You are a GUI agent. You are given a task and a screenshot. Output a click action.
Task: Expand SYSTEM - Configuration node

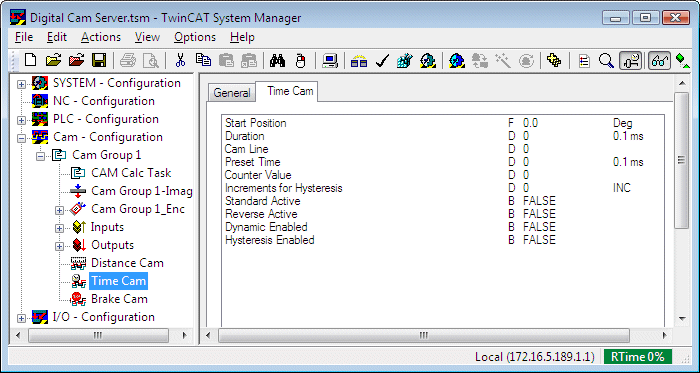(21, 84)
